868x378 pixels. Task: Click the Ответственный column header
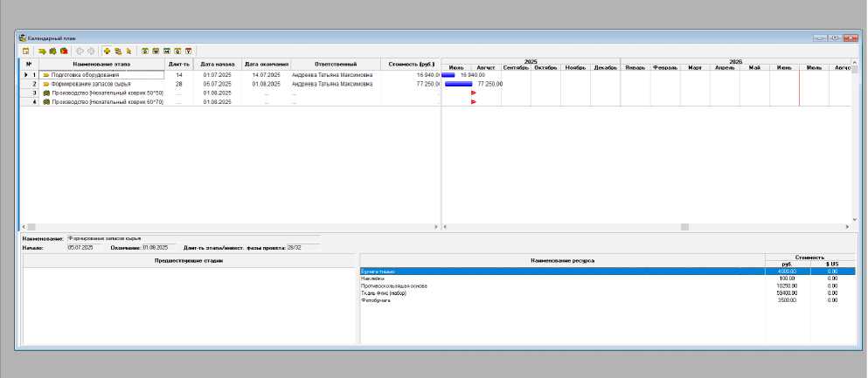tap(336, 65)
